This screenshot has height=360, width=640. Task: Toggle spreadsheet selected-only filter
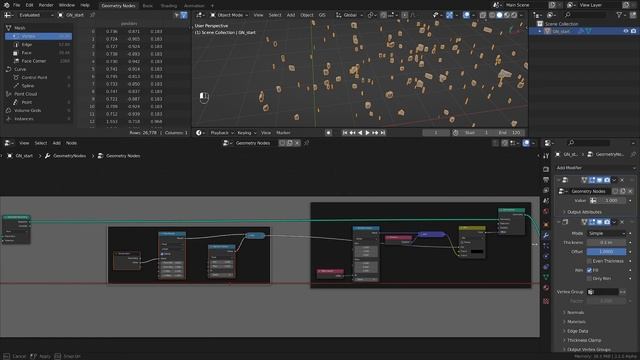[x=177, y=15]
